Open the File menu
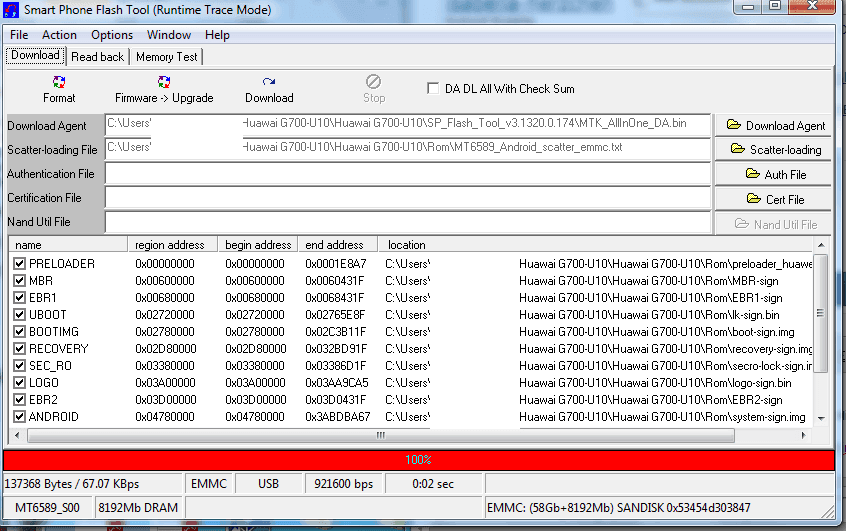 [19, 35]
